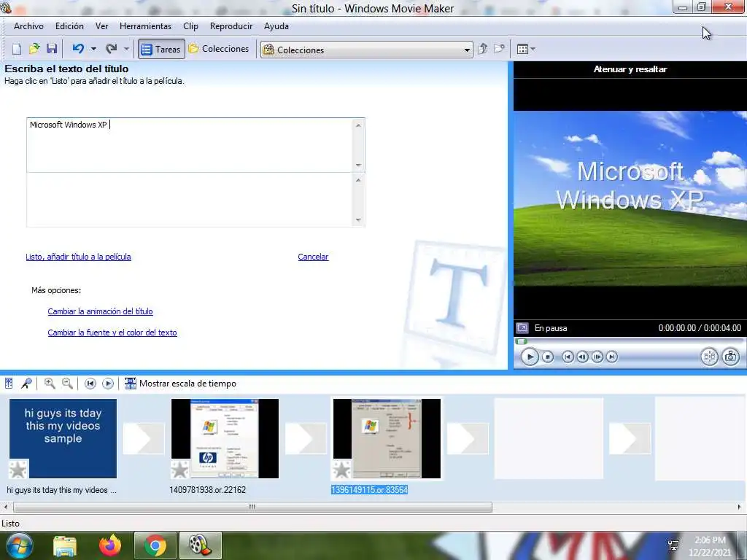Click the monitor Forward (jump to end) button
The image size is (747, 560).
point(612,357)
